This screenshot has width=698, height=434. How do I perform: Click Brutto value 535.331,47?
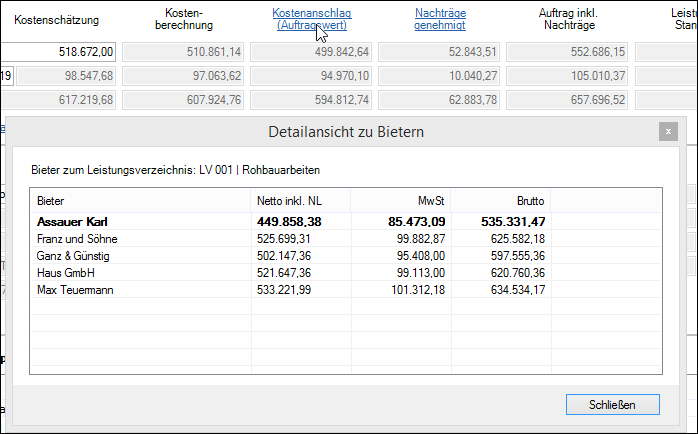coord(513,222)
